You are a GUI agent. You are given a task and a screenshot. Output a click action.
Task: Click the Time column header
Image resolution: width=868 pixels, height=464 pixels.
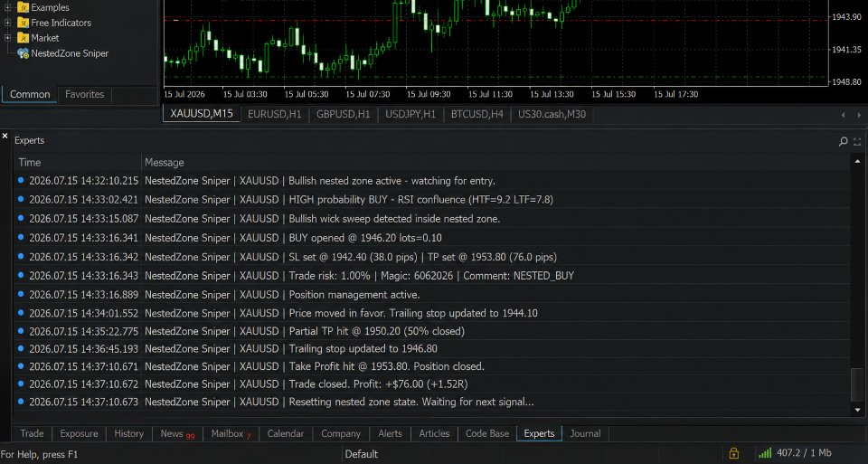[30, 162]
